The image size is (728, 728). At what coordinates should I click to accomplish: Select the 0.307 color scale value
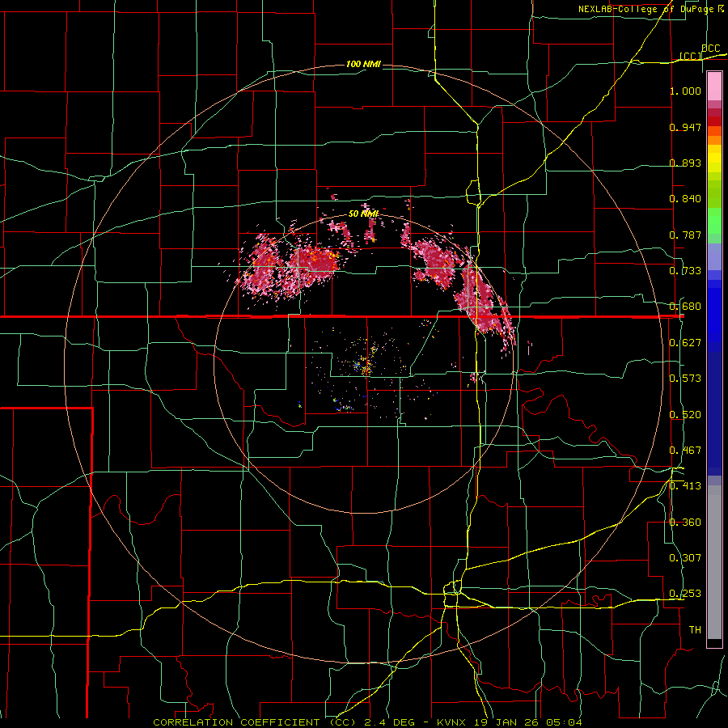[x=685, y=558]
